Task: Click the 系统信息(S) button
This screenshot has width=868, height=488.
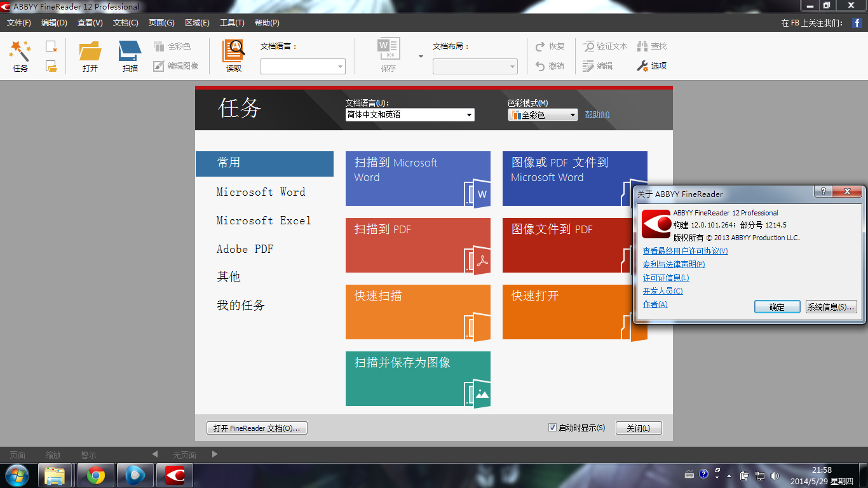Action: click(x=831, y=307)
